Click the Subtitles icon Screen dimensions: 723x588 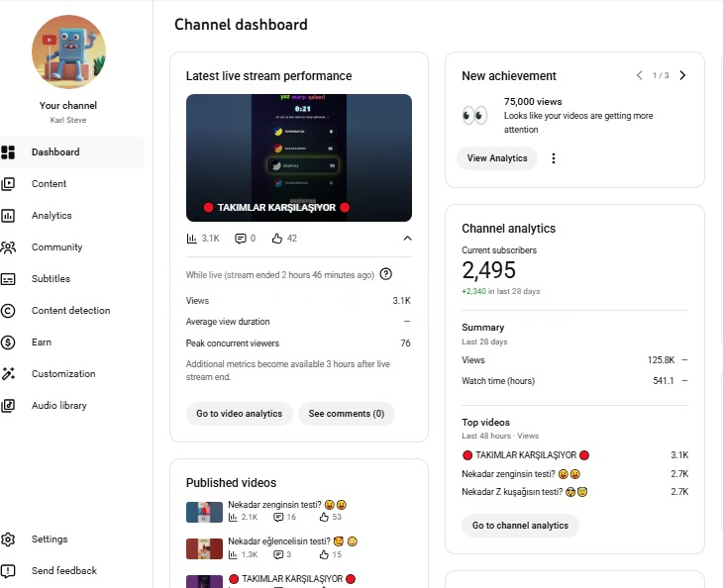pyautogui.click(x=9, y=279)
